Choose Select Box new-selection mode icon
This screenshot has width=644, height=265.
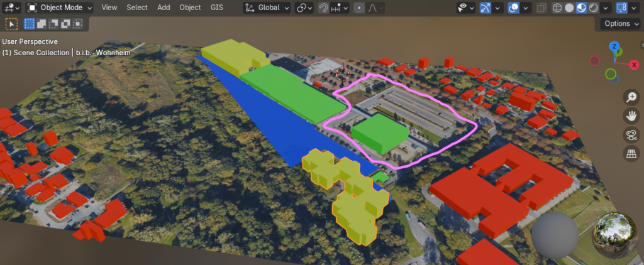(x=30, y=24)
